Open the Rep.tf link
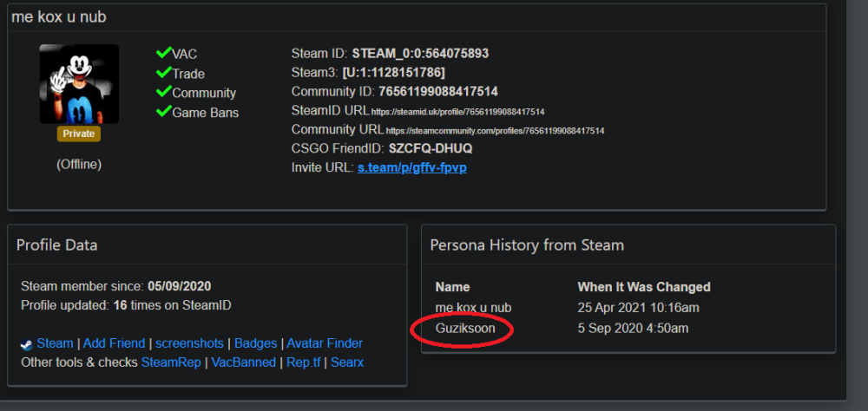 pyautogui.click(x=303, y=362)
